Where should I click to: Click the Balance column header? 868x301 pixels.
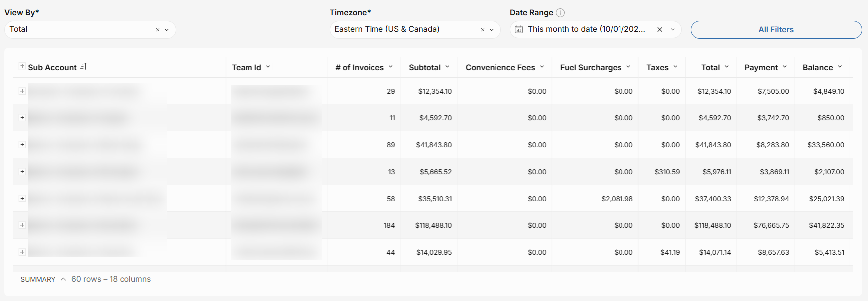click(818, 68)
